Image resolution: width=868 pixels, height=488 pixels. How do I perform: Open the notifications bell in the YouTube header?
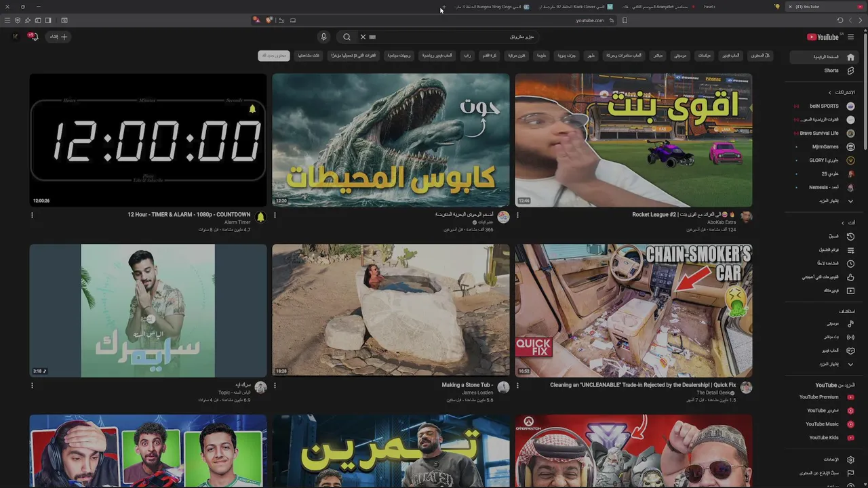(x=33, y=37)
